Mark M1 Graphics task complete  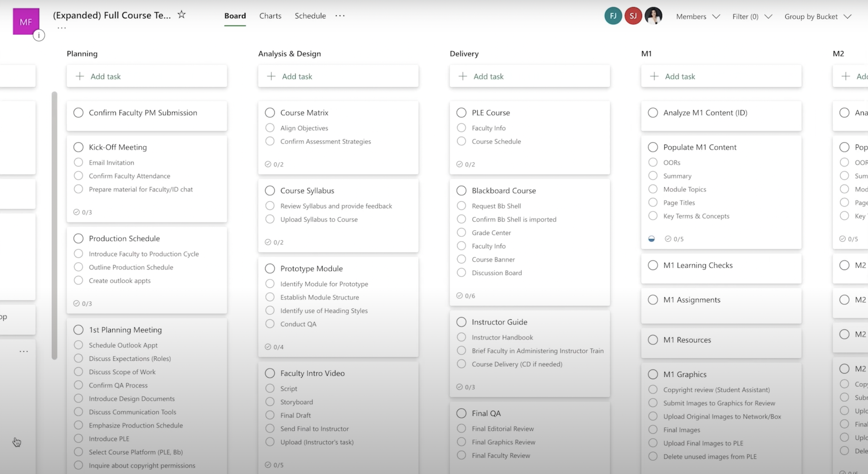(x=653, y=374)
